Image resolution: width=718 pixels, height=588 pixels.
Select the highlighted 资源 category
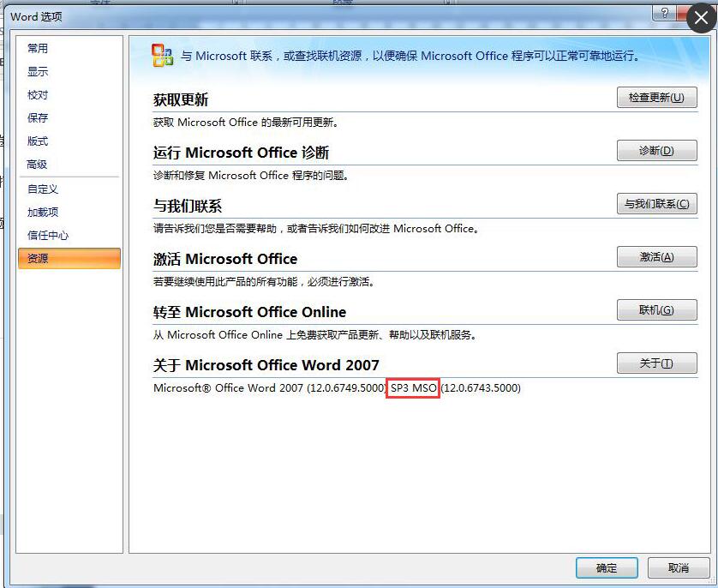69,258
